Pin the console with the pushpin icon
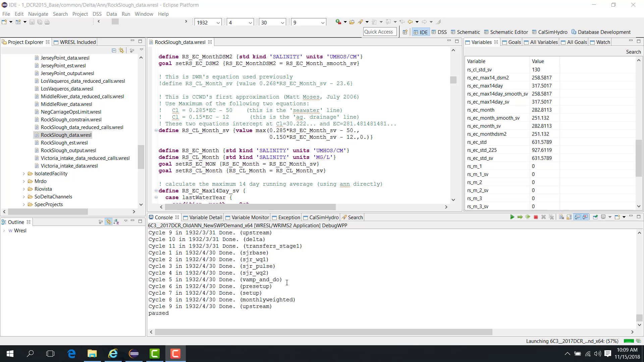 (x=595, y=217)
